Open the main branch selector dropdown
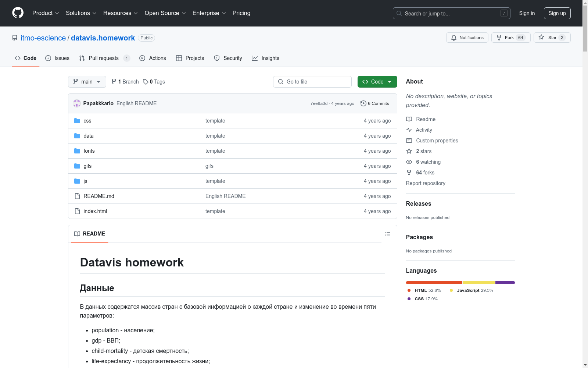This screenshot has width=588, height=368. (x=87, y=82)
